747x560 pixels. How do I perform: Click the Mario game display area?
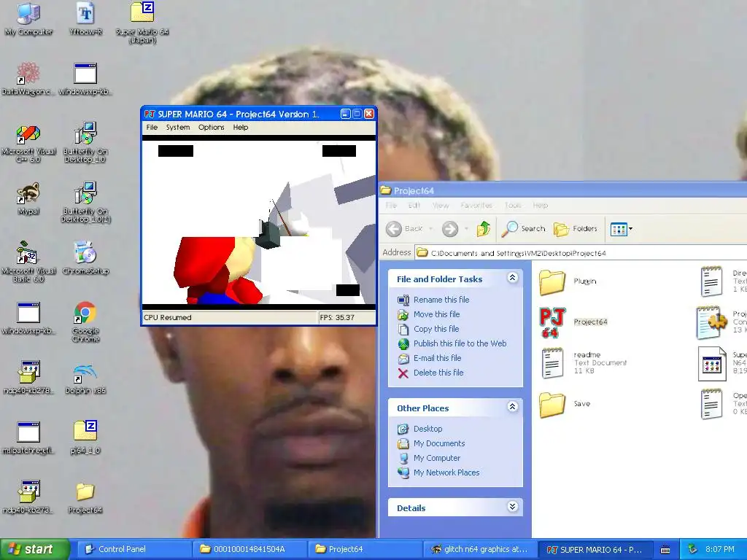point(259,222)
